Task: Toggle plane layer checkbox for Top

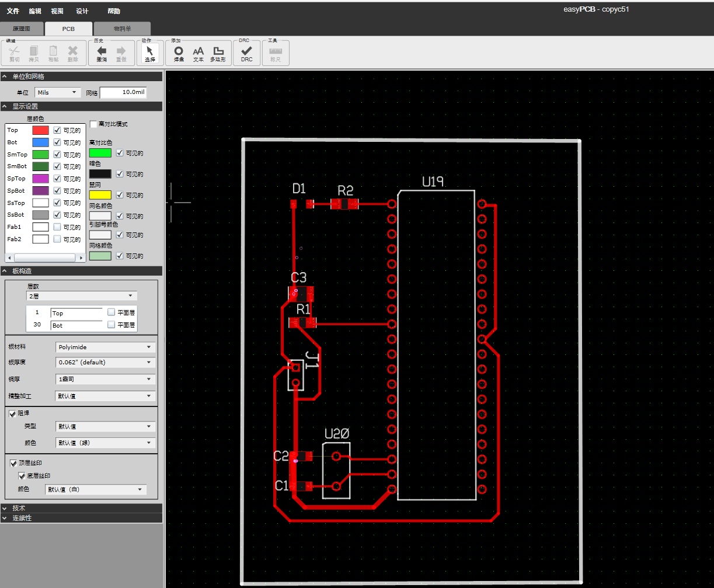Action: click(x=112, y=312)
